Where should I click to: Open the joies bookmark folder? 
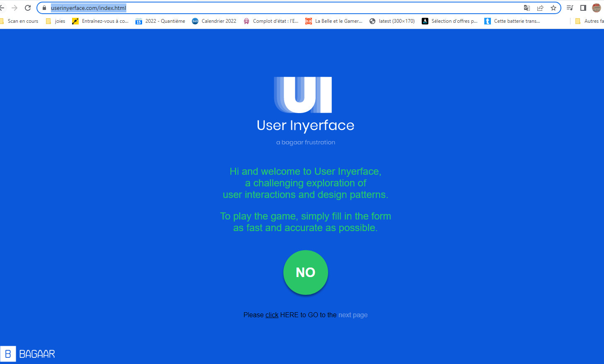coord(56,21)
